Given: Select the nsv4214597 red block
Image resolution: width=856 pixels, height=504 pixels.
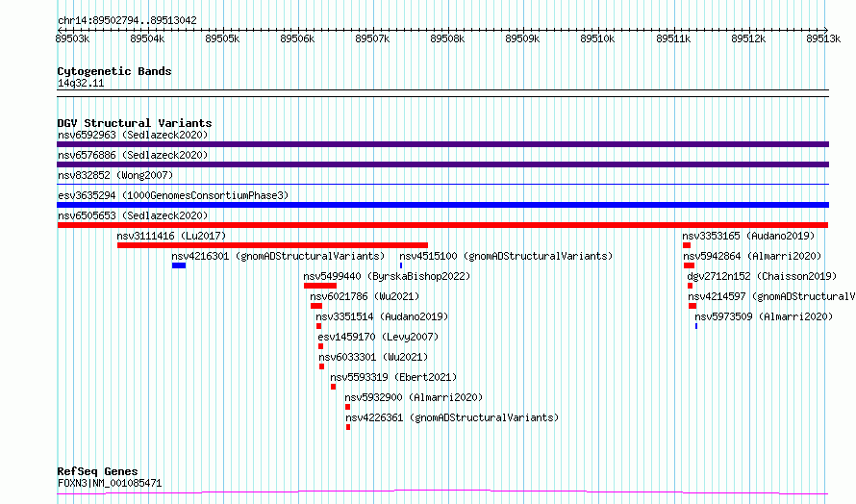Looking at the screenshot, I should click(692, 306).
